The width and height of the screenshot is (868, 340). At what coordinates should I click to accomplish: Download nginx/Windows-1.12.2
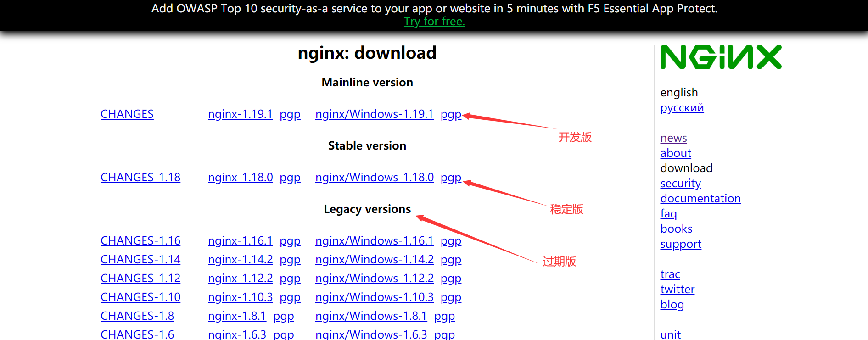(375, 278)
